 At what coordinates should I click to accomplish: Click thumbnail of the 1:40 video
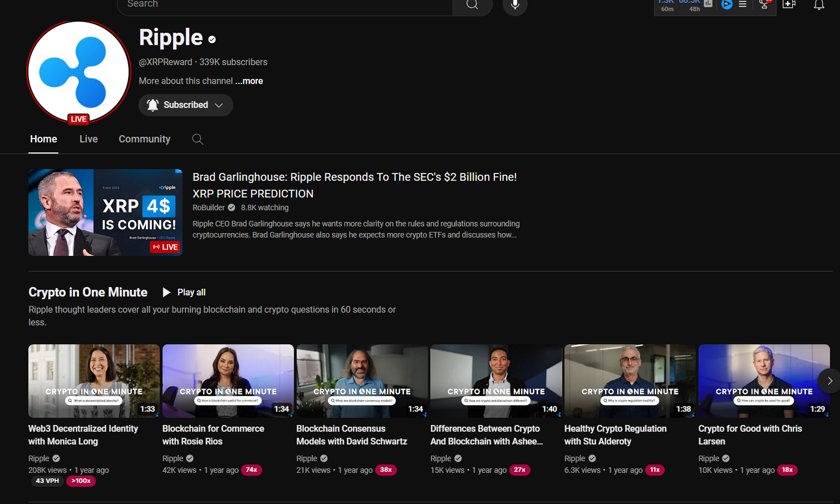[x=496, y=381]
